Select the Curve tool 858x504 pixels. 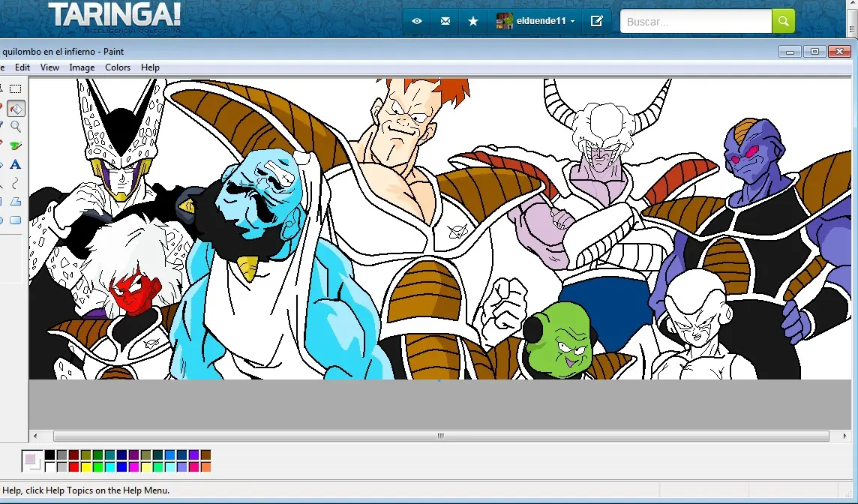(15, 182)
